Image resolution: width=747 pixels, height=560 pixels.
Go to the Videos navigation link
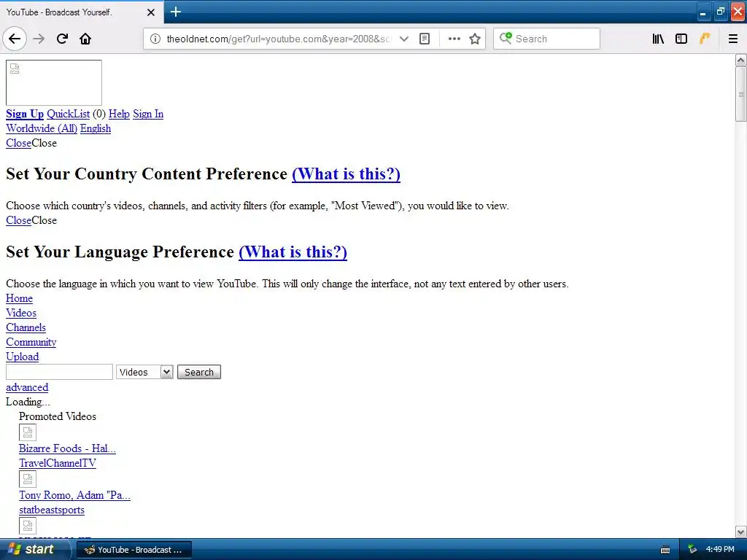coord(21,313)
